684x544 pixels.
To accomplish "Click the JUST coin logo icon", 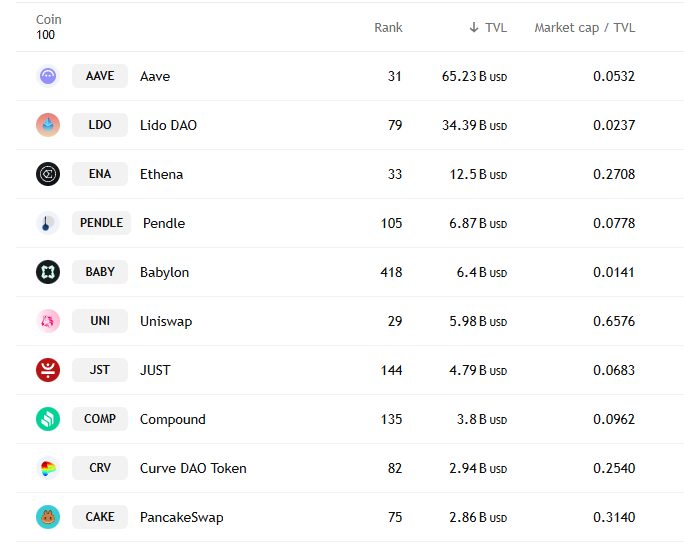I will coord(48,370).
